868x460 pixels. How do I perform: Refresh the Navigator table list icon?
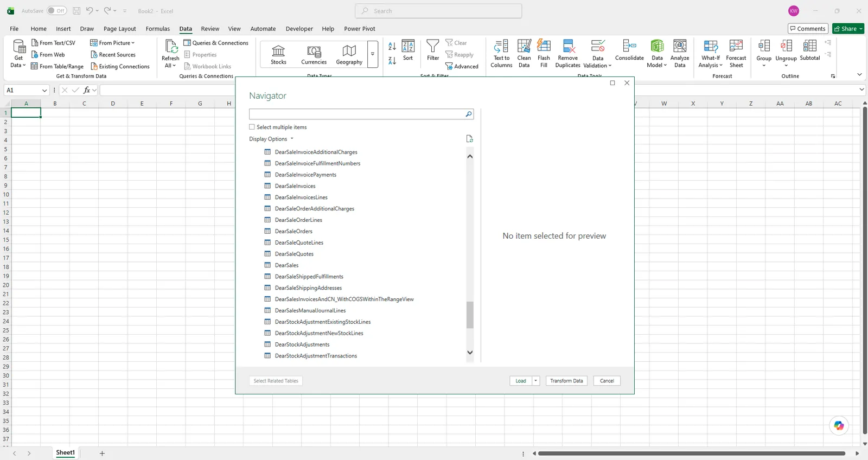click(470, 139)
